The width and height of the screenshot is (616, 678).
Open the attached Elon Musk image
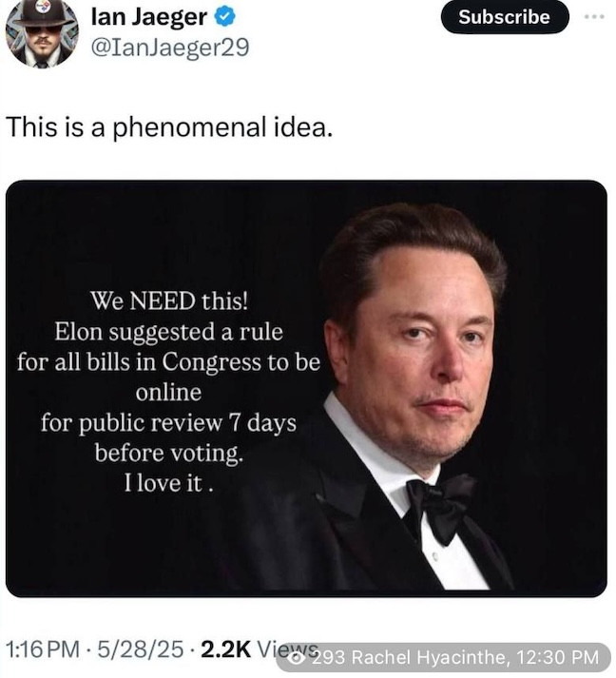pos(306,388)
